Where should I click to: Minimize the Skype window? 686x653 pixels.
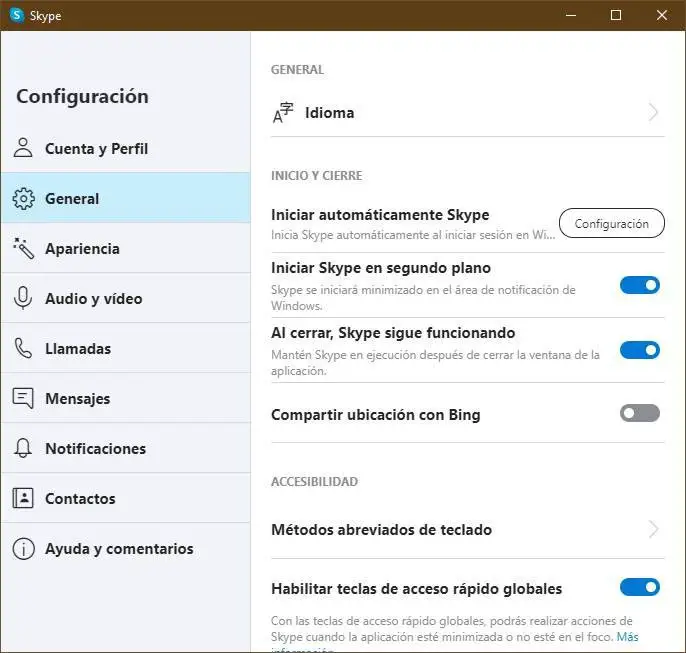[570, 15]
